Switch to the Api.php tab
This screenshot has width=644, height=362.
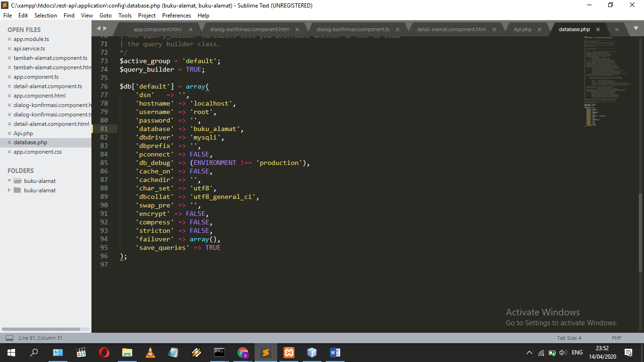523,29
